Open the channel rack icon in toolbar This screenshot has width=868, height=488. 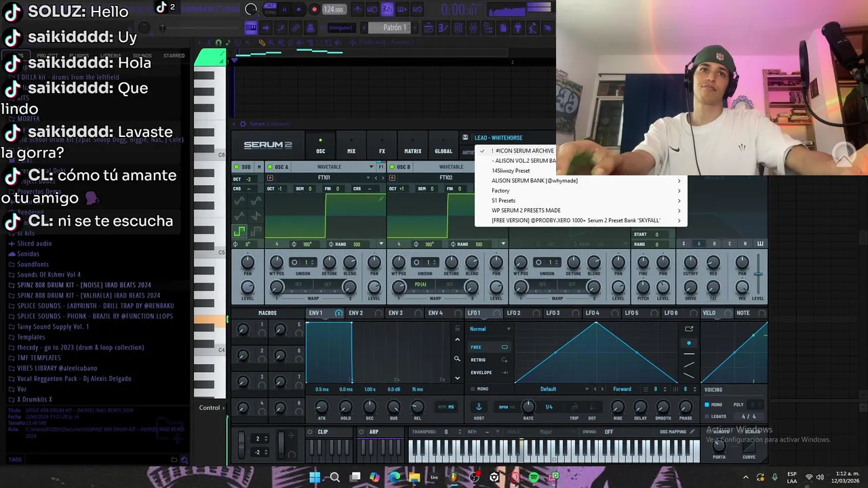[x=458, y=28]
